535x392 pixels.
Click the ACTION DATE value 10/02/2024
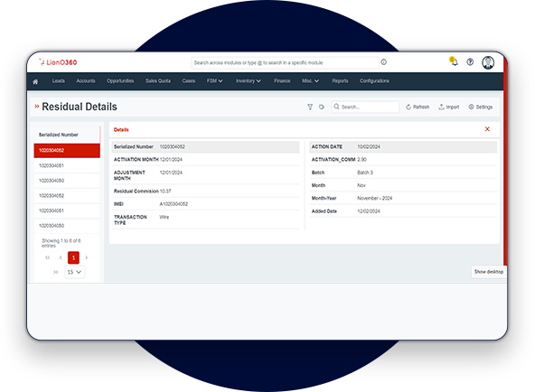pos(369,147)
